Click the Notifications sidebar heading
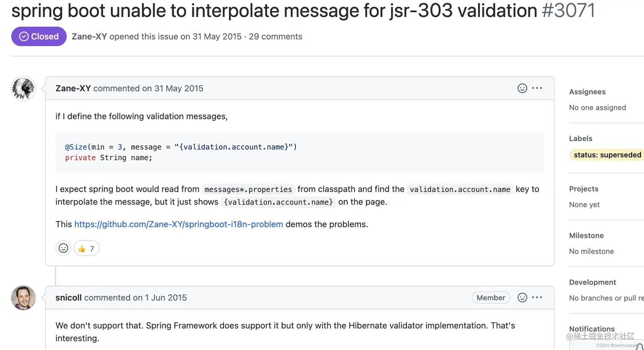This screenshot has width=644, height=350. pos(592,329)
